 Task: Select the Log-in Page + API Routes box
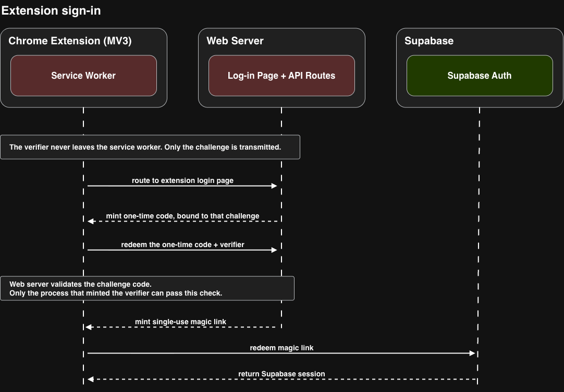pos(281,76)
